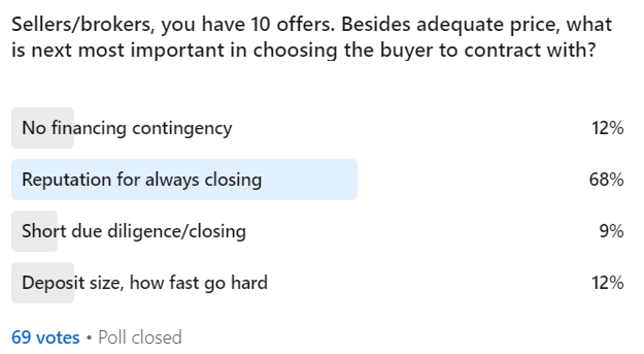Click 12% beside No financing contingency
This screenshot has width=644, height=354.
[x=607, y=128]
